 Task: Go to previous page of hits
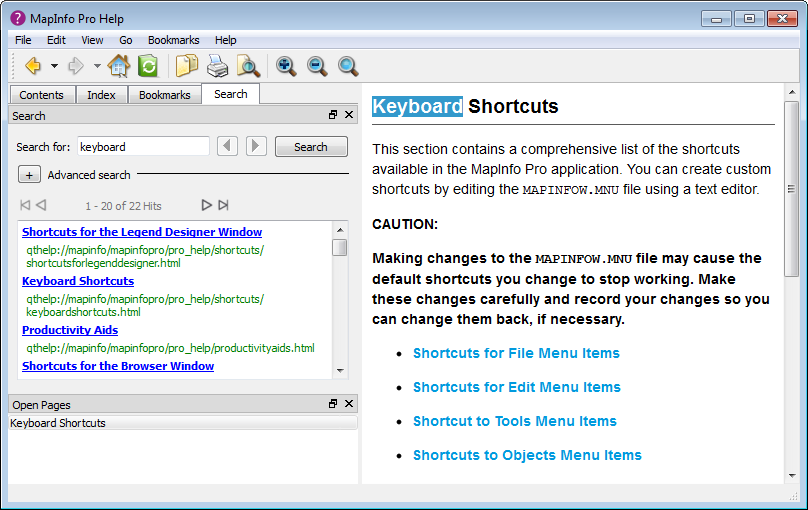pyautogui.click(x=41, y=205)
